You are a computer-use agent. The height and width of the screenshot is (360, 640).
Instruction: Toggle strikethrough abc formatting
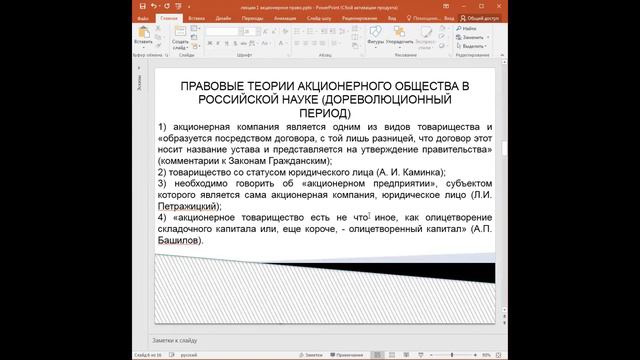[x=243, y=43]
